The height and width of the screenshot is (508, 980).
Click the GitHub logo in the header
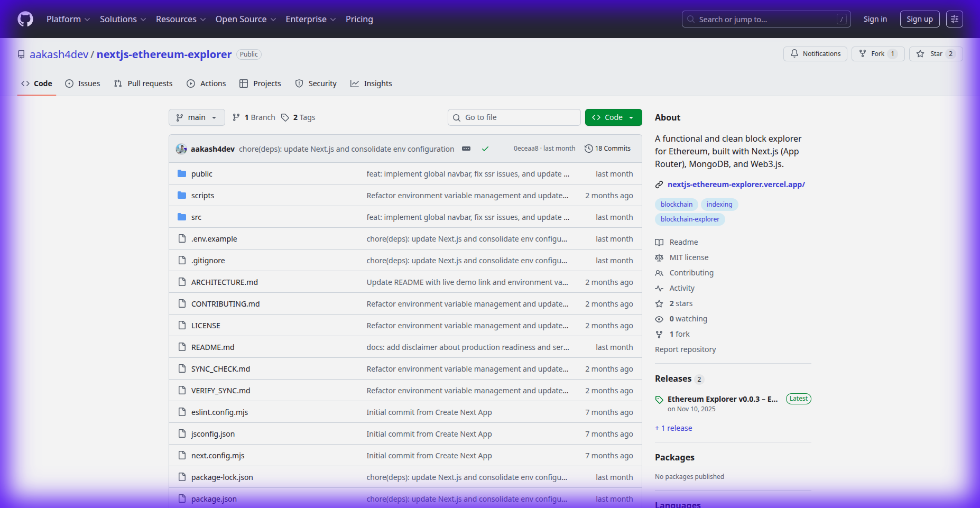(25, 19)
